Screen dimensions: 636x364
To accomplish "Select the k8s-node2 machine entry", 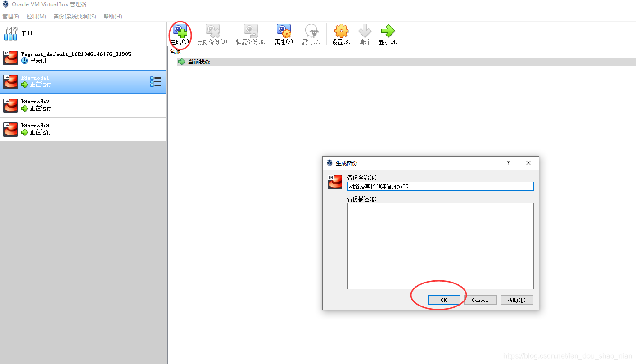I will [x=83, y=106].
